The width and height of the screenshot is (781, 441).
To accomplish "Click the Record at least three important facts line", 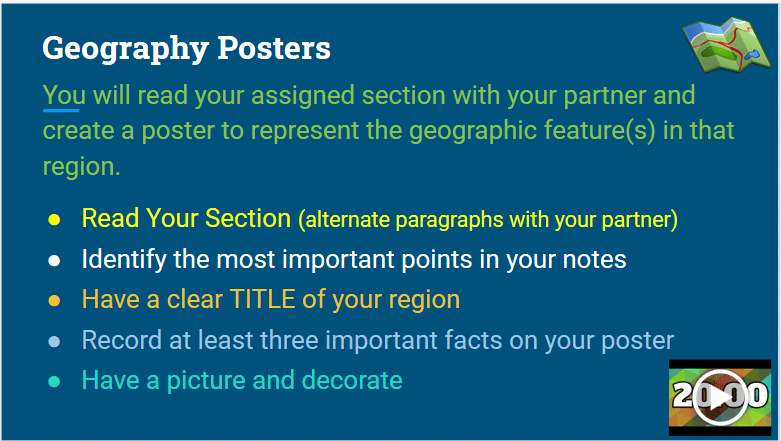I will tap(378, 340).
